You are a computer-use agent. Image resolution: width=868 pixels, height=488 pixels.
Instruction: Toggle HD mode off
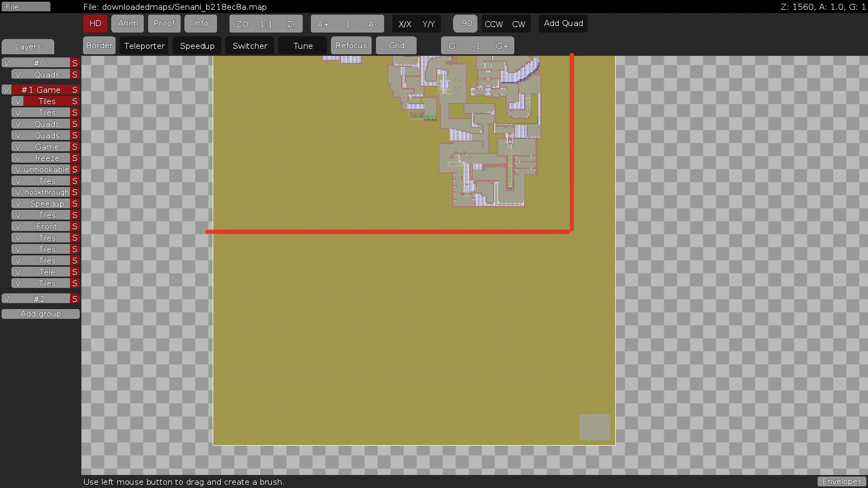pyautogui.click(x=95, y=23)
